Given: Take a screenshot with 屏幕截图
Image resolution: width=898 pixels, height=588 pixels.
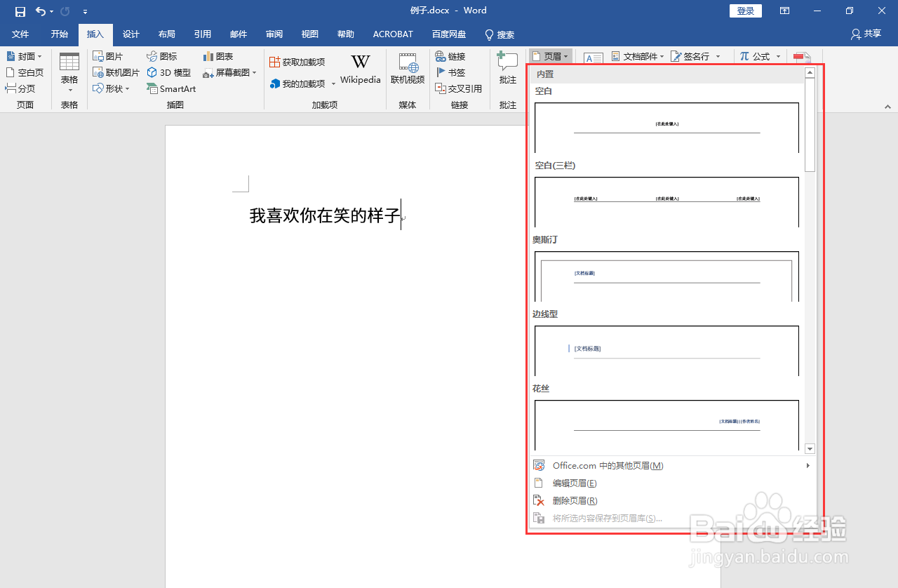Looking at the screenshot, I should (x=228, y=72).
